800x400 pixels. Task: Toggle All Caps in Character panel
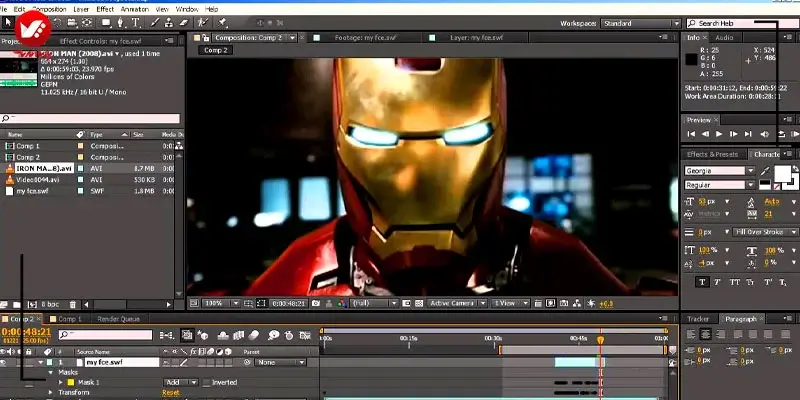point(735,282)
